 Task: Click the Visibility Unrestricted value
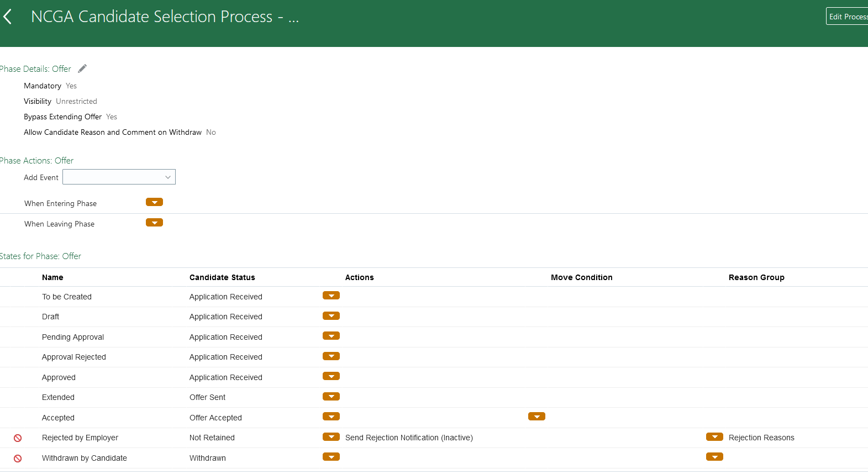coord(76,101)
